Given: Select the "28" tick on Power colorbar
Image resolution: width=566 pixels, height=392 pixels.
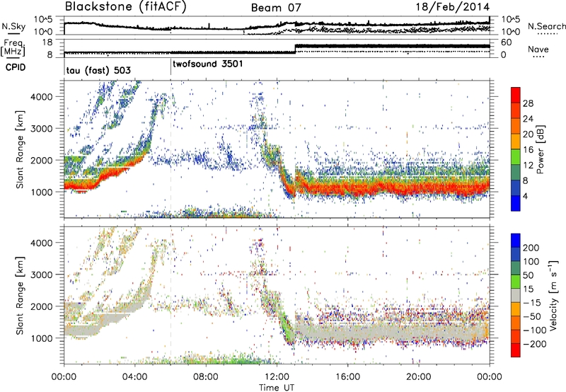Looking at the screenshot, I should [x=528, y=103].
